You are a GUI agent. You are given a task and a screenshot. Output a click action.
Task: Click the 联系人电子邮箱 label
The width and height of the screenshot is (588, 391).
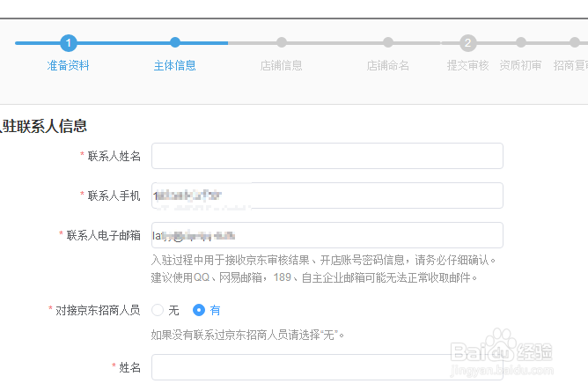104,235
